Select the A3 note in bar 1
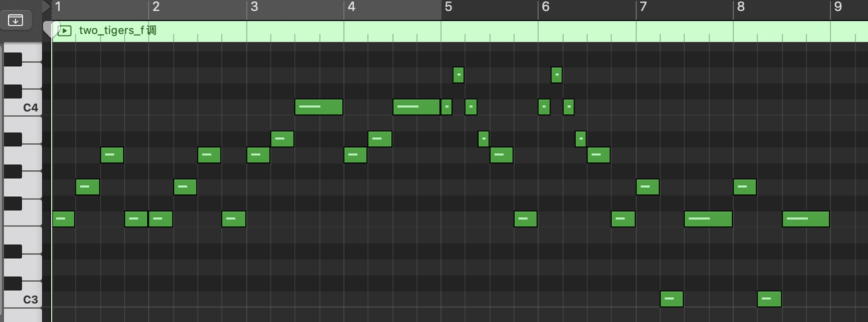The height and width of the screenshot is (322, 868). click(112, 155)
